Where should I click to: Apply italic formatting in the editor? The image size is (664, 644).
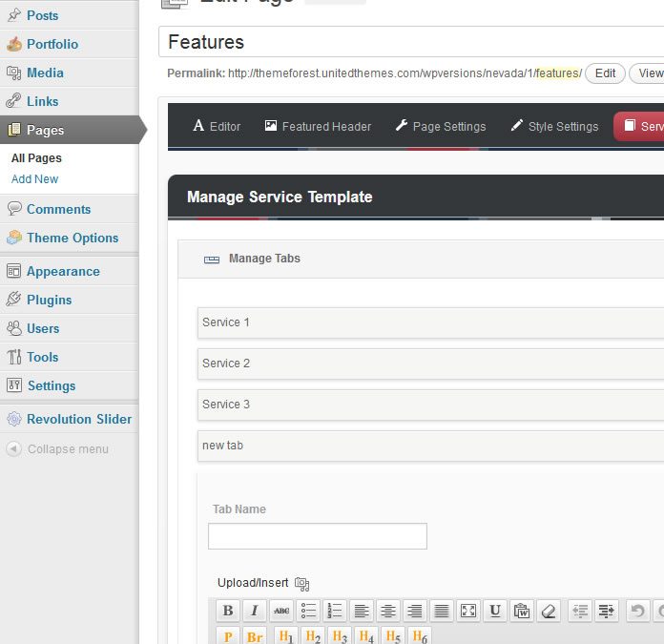pos(255,612)
